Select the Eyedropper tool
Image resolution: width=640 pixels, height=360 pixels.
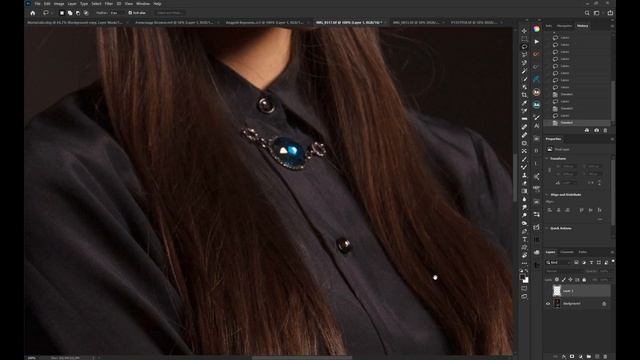[x=524, y=103]
